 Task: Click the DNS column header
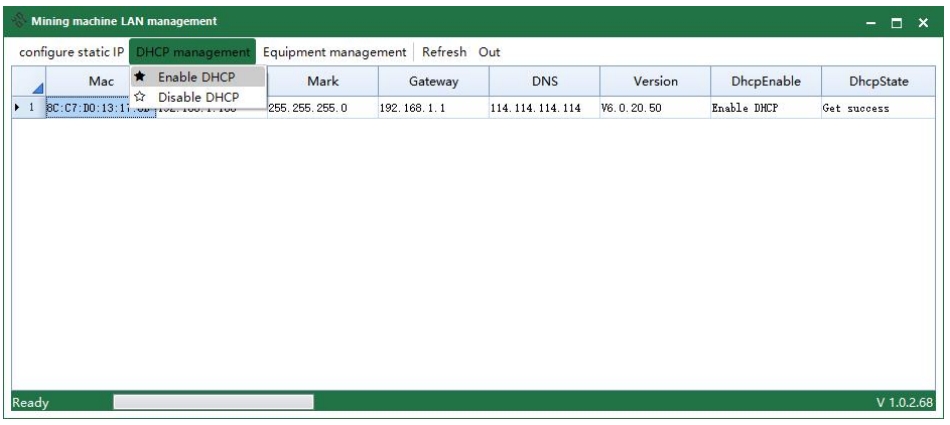click(544, 82)
